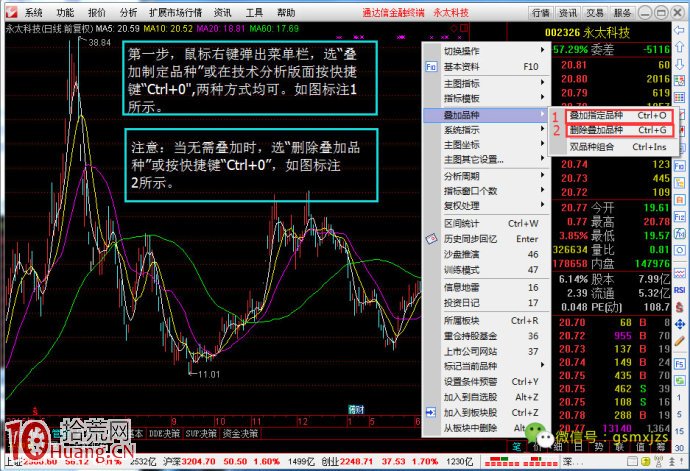Click the 交易 button at top right
The image size is (690, 471).
click(595, 13)
